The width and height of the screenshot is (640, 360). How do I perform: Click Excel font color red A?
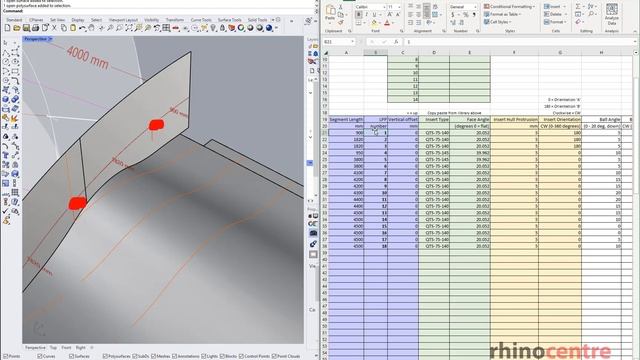(x=387, y=23)
